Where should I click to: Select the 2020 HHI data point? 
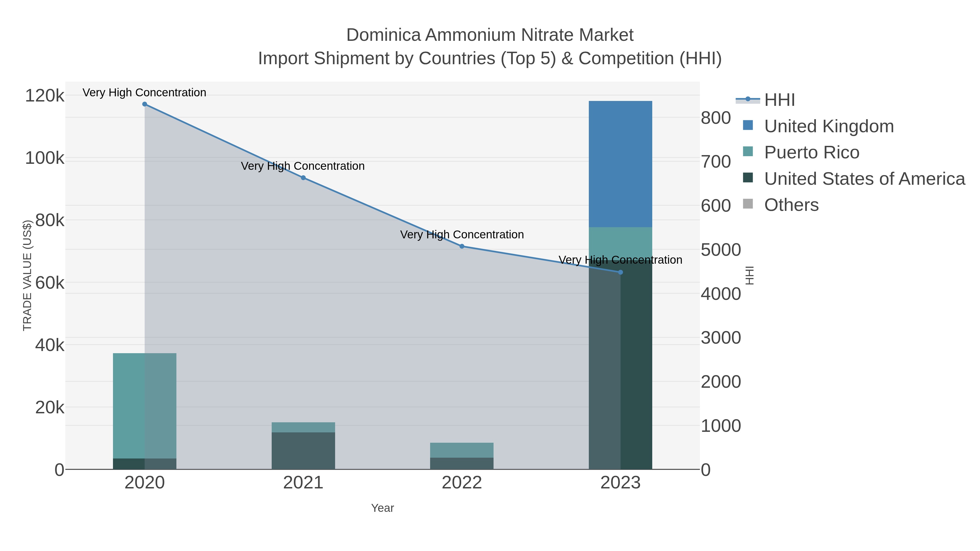145,104
